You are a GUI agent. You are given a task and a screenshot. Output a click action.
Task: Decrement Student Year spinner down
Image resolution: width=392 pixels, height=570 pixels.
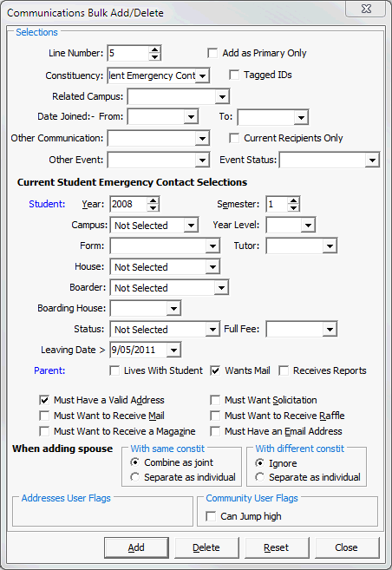point(153,207)
